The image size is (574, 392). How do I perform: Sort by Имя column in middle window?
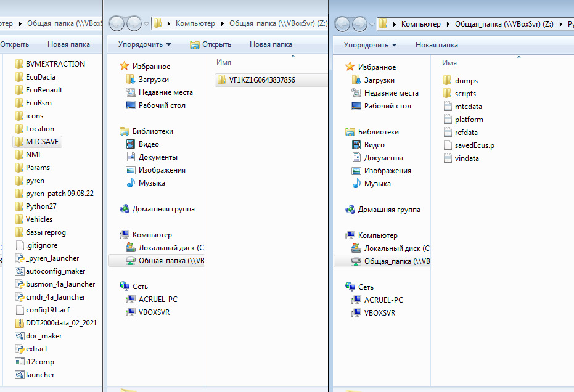(x=224, y=63)
